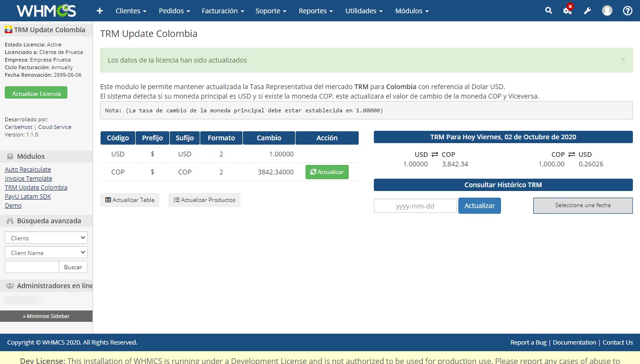This screenshot has width=640, height=364.
Task: Click the Buscar button
Action: (73, 267)
